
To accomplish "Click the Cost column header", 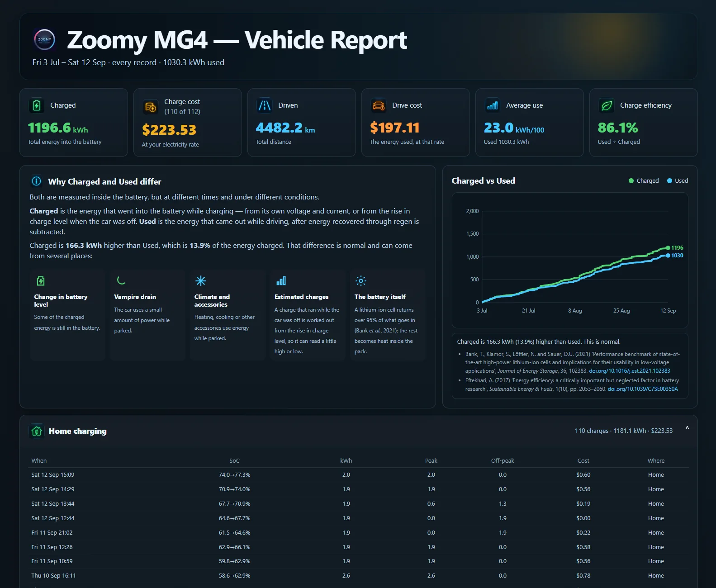I will [583, 460].
